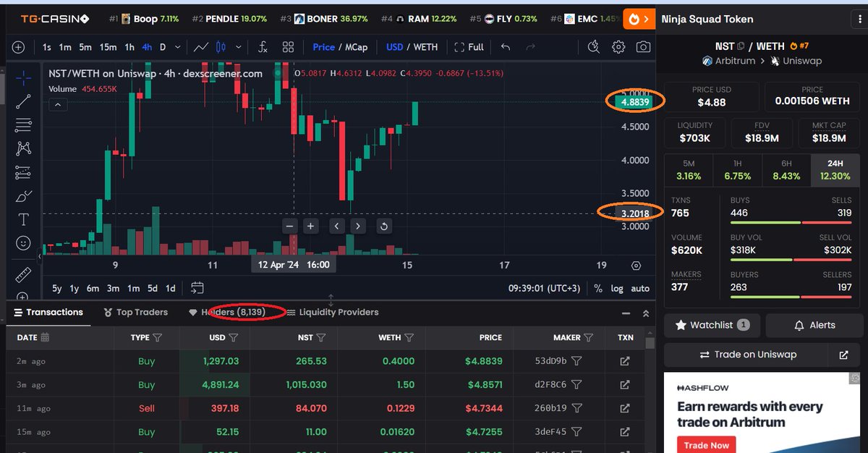Select the crosshair cursor tool
The image size is (868, 453).
pos(23,77)
